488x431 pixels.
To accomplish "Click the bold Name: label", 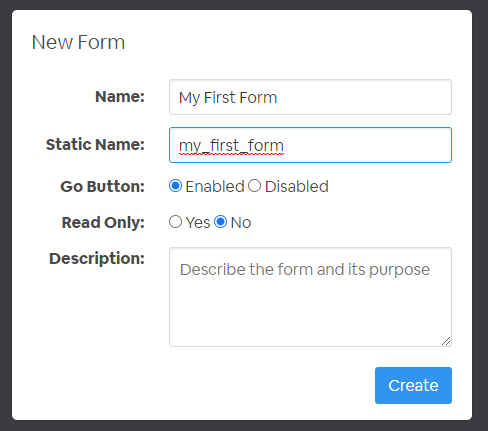I will click(120, 97).
